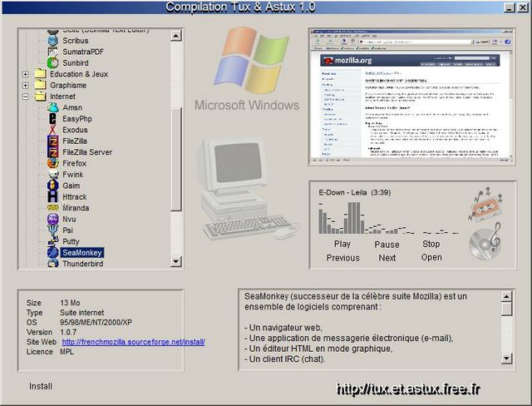532x406 pixels.
Task: Open a music file with Open
Action: (431, 258)
